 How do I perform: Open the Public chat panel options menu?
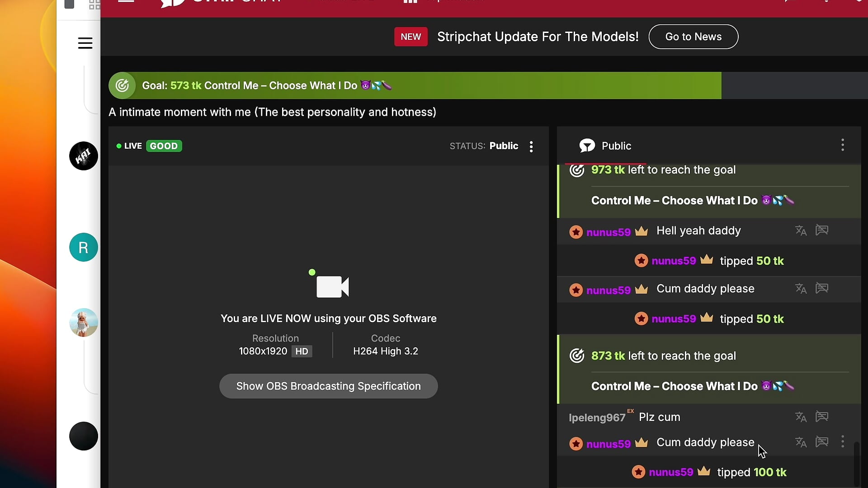(x=842, y=145)
